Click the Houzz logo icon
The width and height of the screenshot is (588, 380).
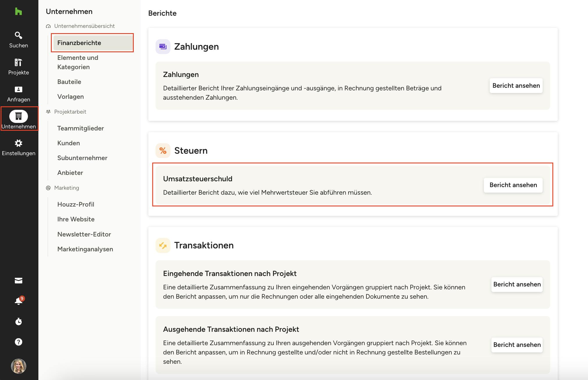(18, 12)
